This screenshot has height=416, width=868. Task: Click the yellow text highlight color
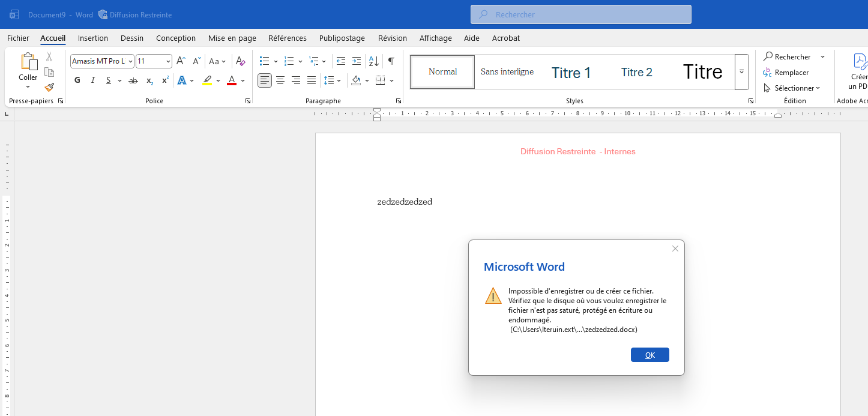coord(207,80)
